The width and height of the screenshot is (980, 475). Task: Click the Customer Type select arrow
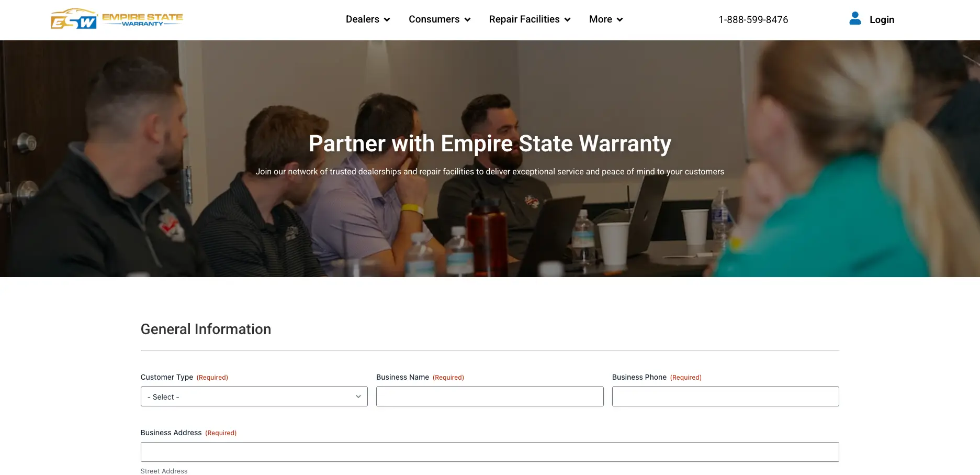point(358,396)
